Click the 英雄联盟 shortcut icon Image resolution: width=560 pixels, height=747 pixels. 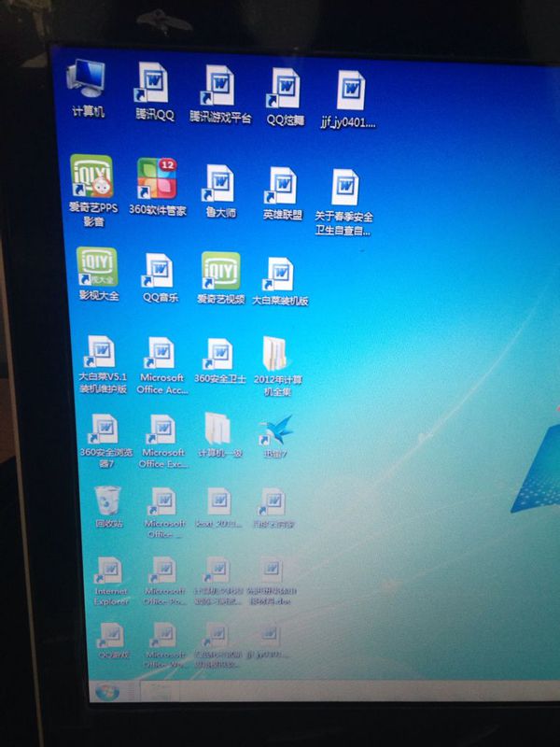click(x=283, y=193)
